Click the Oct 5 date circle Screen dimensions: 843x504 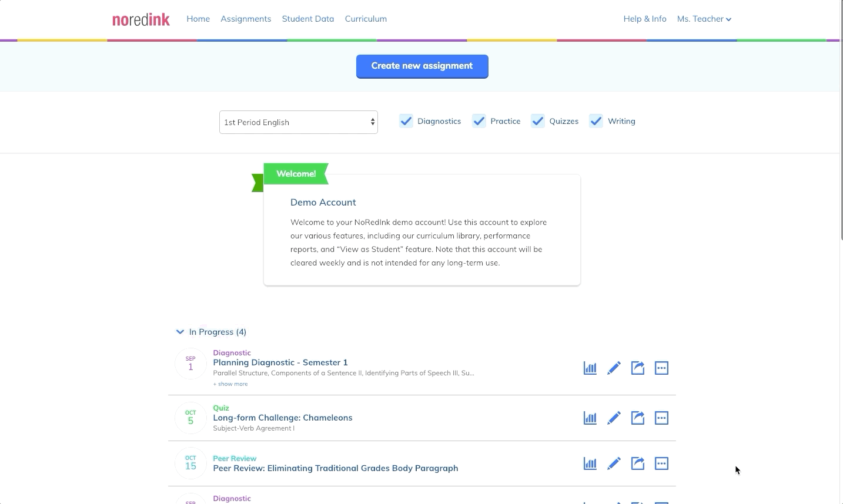(x=190, y=418)
